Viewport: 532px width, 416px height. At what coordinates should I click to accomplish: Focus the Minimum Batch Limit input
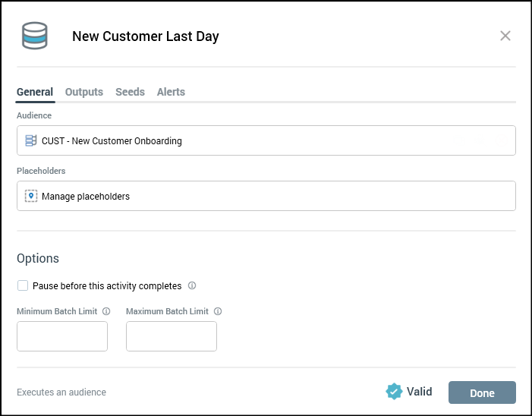[x=62, y=336]
